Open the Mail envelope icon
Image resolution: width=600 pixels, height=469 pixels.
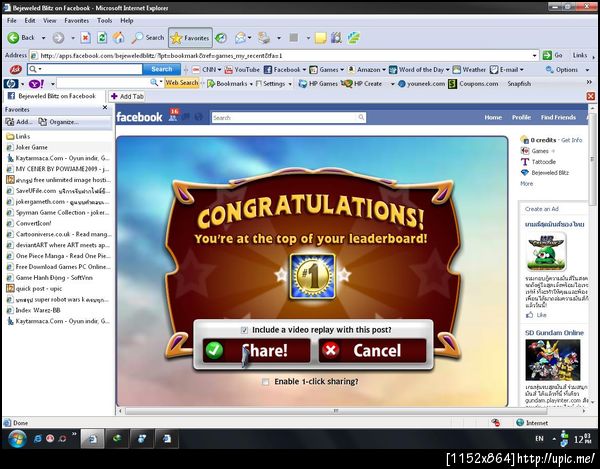point(240,37)
